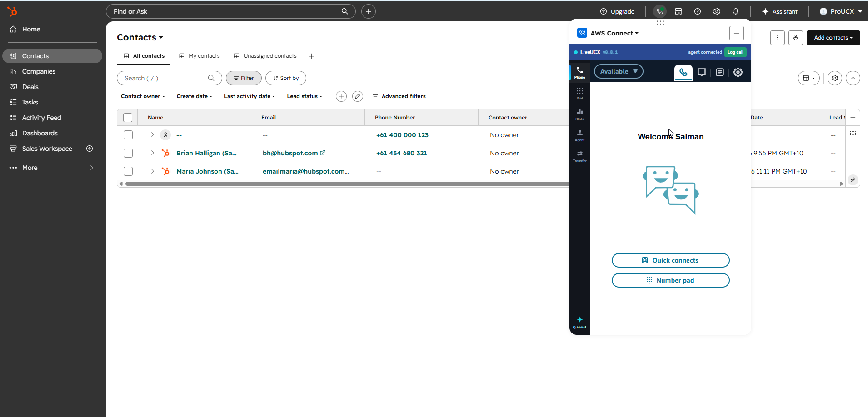Open the bh@hubspot.com email link
The width and height of the screenshot is (868, 417).
tap(290, 153)
